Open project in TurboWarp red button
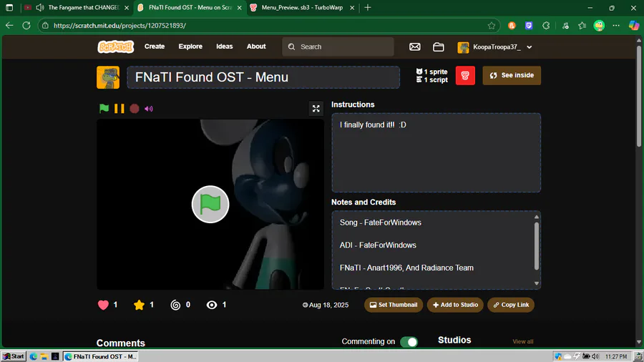 click(x=465, y=76)
